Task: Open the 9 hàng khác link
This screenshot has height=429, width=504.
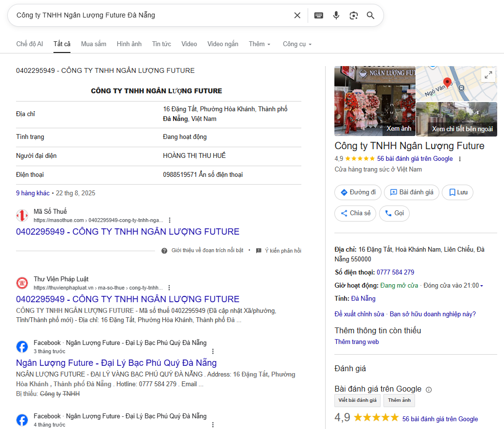Action: [33, 193]
